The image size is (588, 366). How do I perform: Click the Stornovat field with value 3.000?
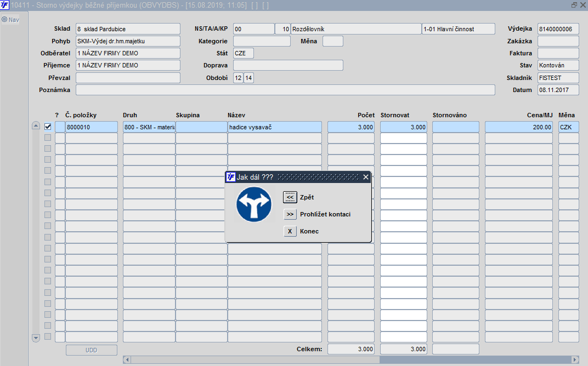[x=404, y=127]
